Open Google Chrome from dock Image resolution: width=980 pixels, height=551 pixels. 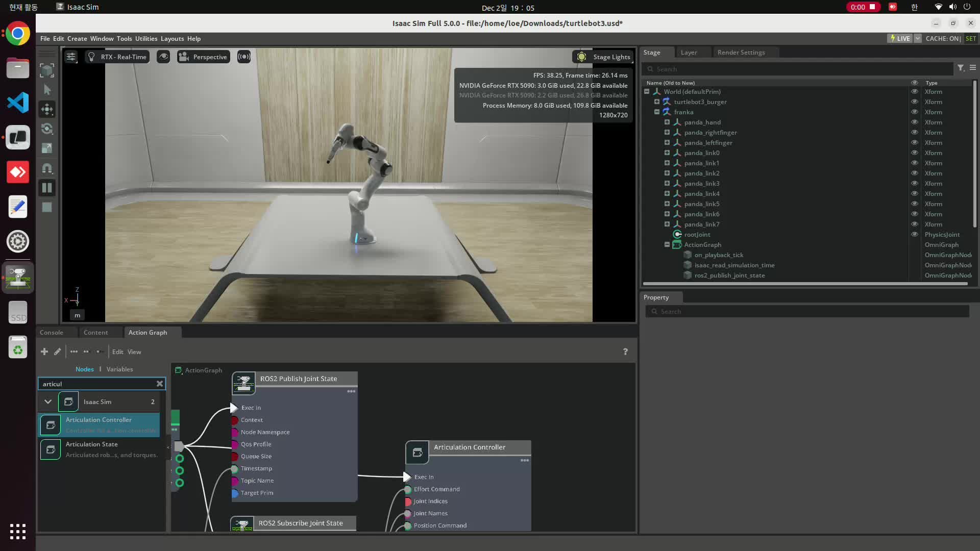(18, 34)
